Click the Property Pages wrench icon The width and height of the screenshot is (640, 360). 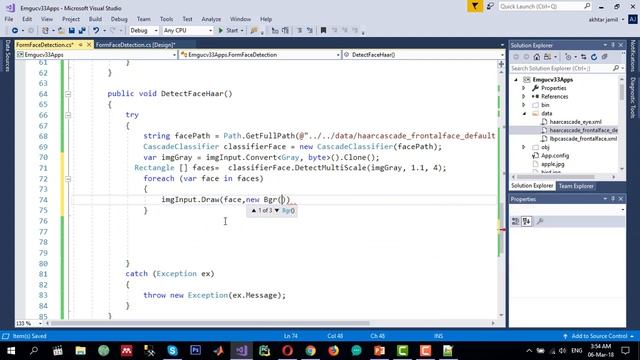540,222
